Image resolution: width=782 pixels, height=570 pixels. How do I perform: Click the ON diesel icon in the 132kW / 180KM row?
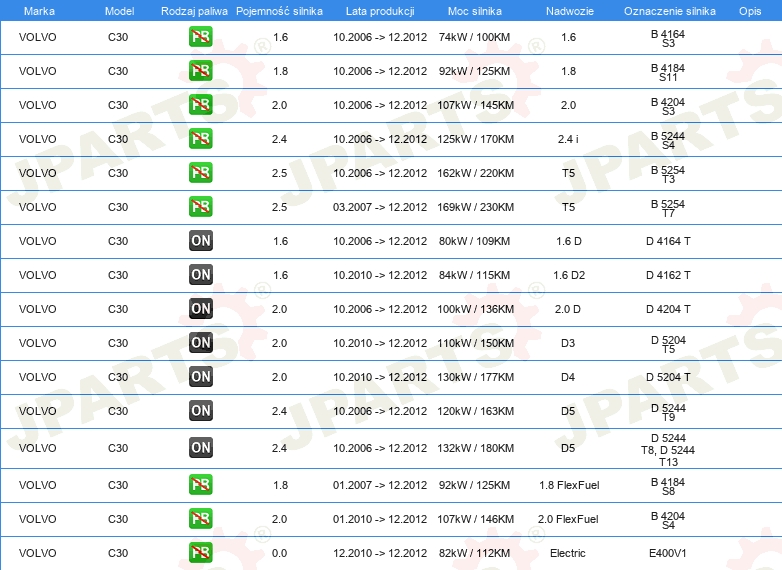click(200, 447)
